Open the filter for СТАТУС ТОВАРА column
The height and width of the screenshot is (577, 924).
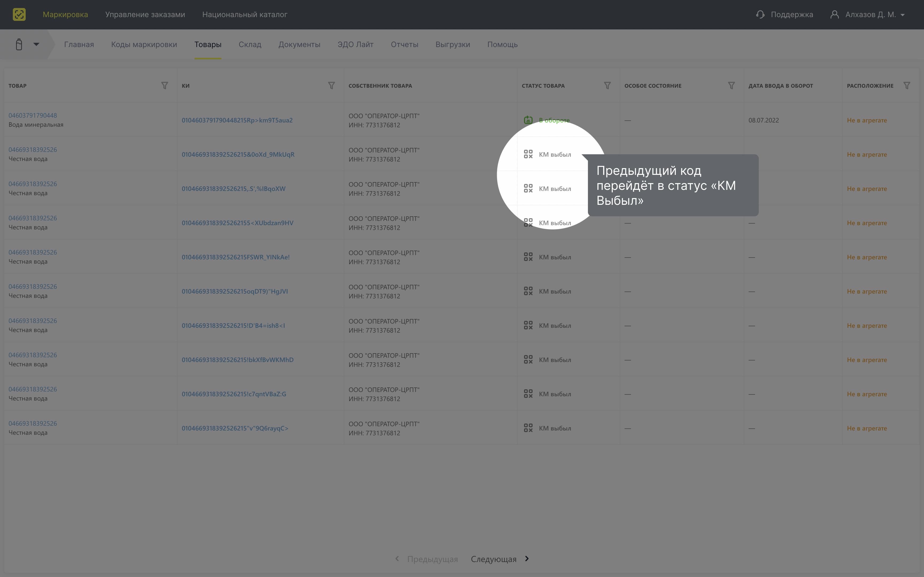coord(607,86)
